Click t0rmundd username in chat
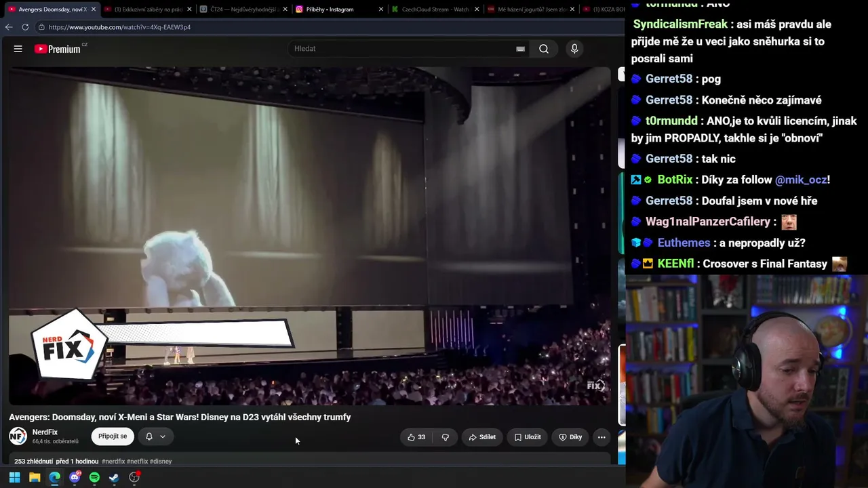868x488 pixels. pyautogui.click(x=671, y=121)
